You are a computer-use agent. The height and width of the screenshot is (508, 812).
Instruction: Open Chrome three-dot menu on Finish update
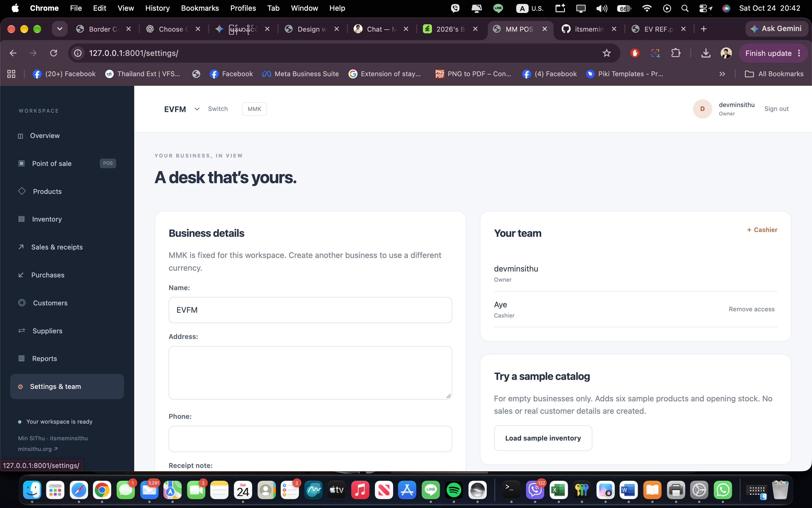coord(799,53)
